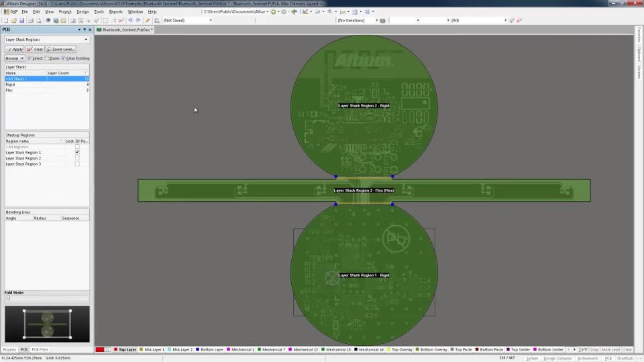
Task: Click the browse components icon before Not Saved
Action: (x=157, y=20)
